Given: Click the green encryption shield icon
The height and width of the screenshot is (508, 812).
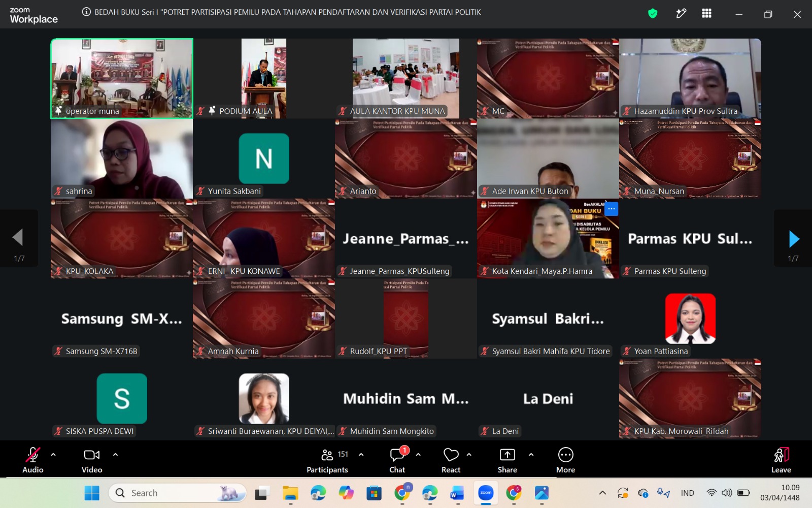Looking at the screenshot, I should (x=653, y=14).
